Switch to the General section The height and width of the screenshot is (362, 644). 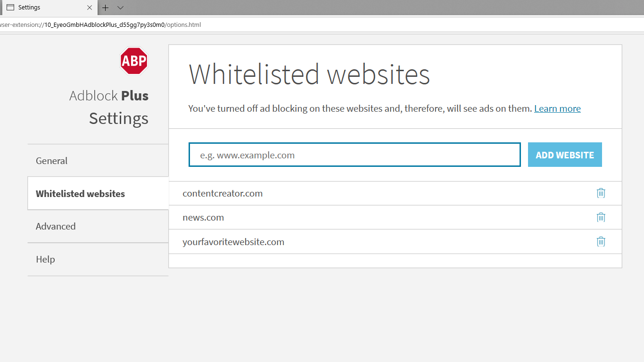(51, 161)
